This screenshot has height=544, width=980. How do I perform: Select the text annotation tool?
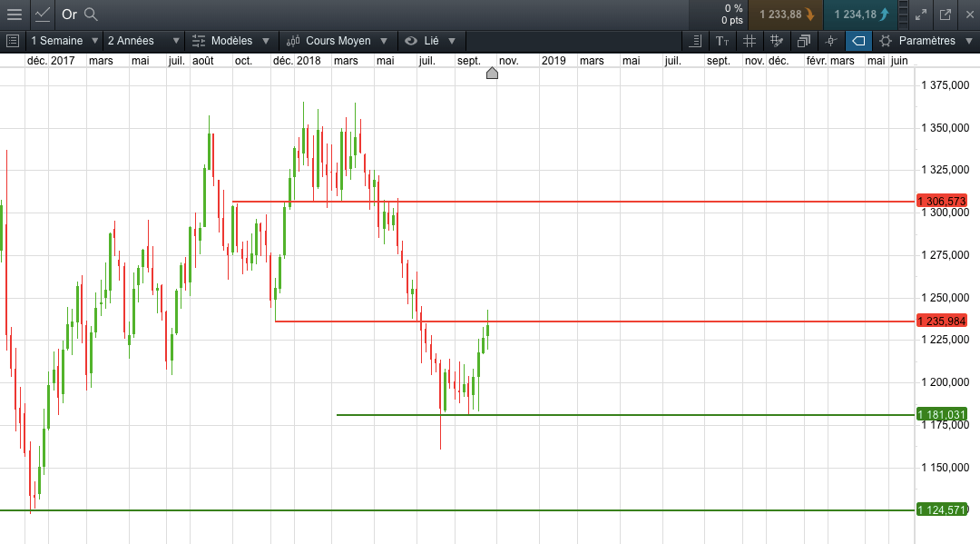722,41
